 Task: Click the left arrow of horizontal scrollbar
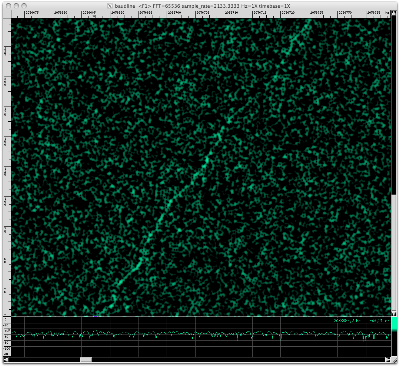(6, 360)
